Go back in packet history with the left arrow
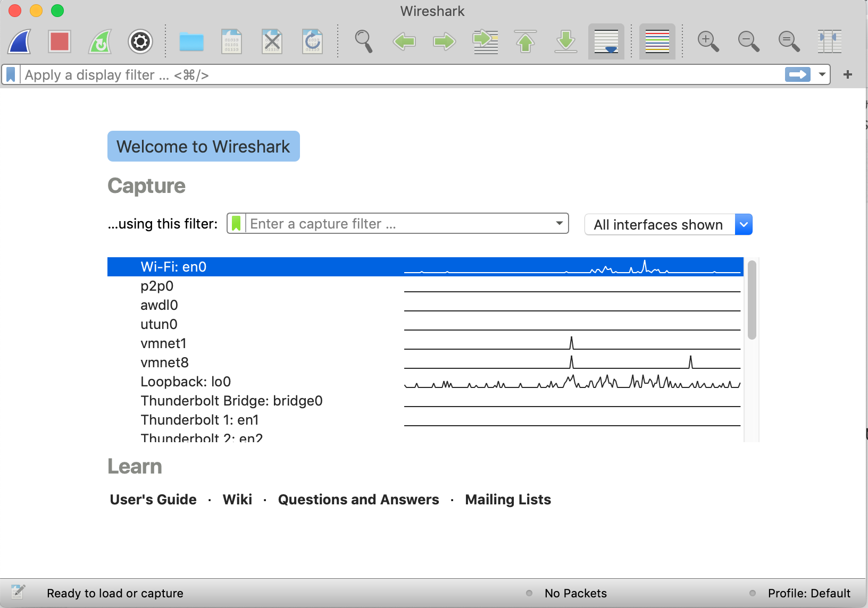The width and height of the screenshot is (868, 608). tap(404, 41)
